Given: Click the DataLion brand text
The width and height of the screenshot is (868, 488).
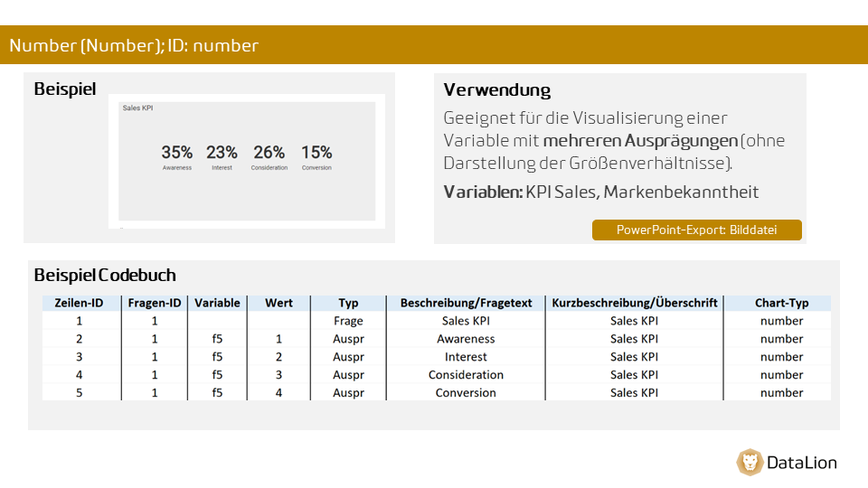Looking at the screenshot, I should click(802, 463).
